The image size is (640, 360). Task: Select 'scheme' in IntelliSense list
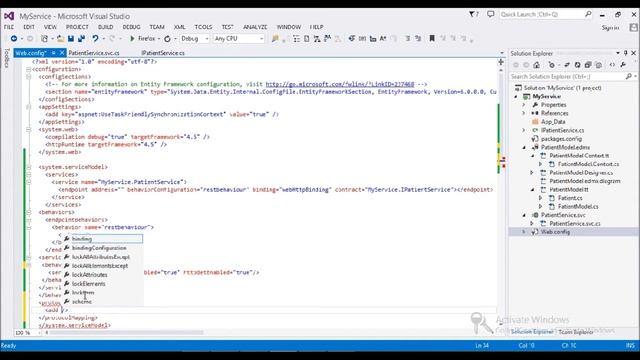tap(103, 302)
